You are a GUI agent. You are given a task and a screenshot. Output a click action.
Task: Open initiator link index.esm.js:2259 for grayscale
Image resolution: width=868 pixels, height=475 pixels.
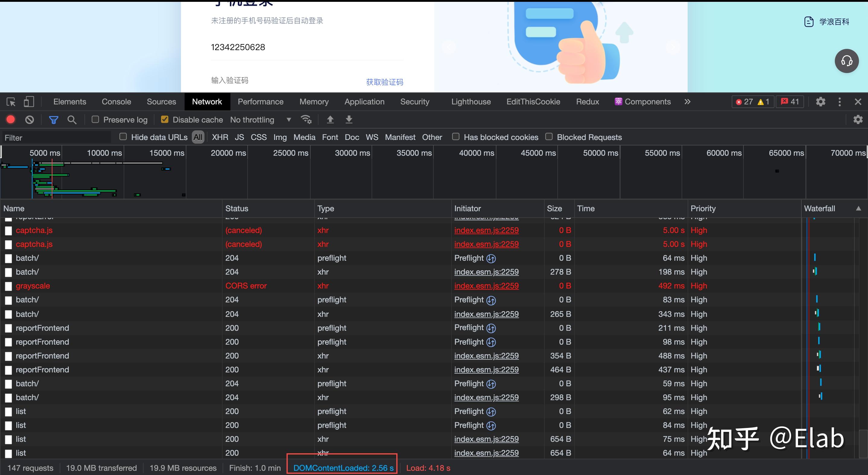(x=486, y=285)
